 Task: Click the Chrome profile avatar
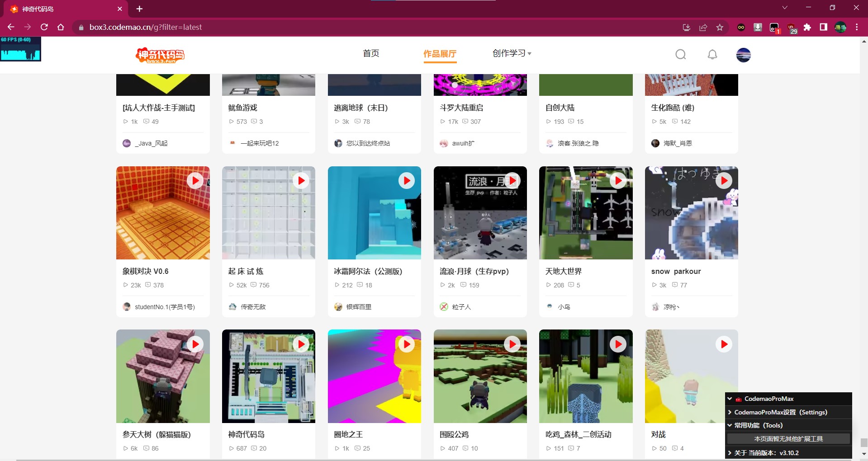[840, 28]
